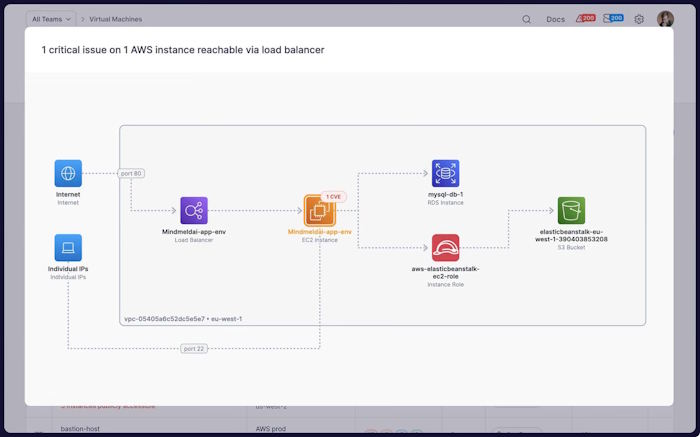This screenshot has width=700, height=437.
Task: Open the aws-elasticbeanstalk-ec2-role icon
Action: click(445, 247)
